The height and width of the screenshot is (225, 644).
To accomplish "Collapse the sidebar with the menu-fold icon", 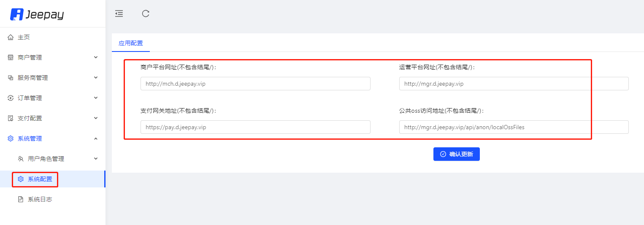I will tap(119, 14).
